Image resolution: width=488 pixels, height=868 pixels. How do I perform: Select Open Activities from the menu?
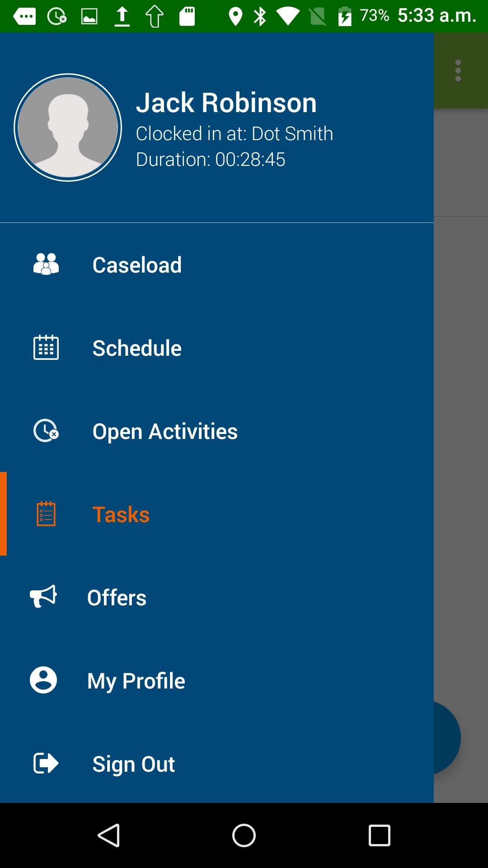[165, 431]
